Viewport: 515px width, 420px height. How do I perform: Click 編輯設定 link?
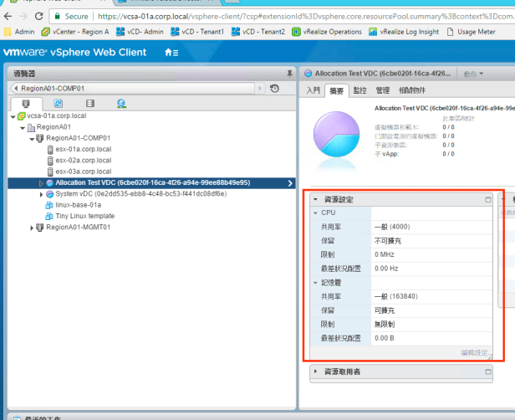pos(476,352)
